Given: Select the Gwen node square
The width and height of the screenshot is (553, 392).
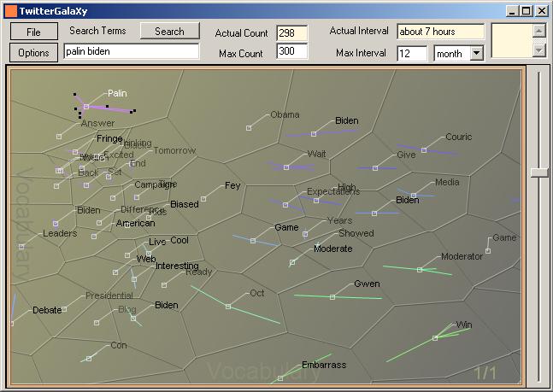Looking at the screenshot, I should pyautogui.click(x=332, y=297).
